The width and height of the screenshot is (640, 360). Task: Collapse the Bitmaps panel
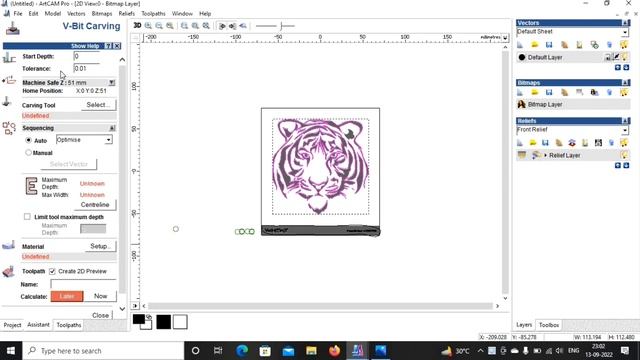(x=625, y=83)
